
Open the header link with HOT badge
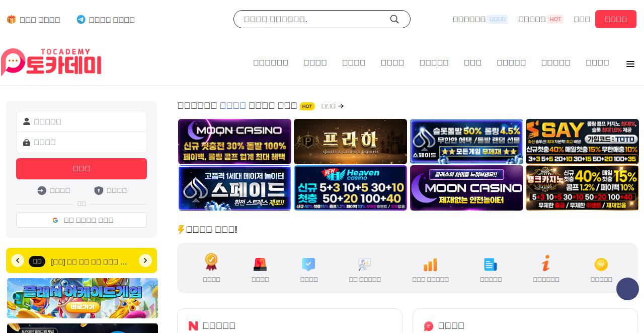click(x=540, y=19)
